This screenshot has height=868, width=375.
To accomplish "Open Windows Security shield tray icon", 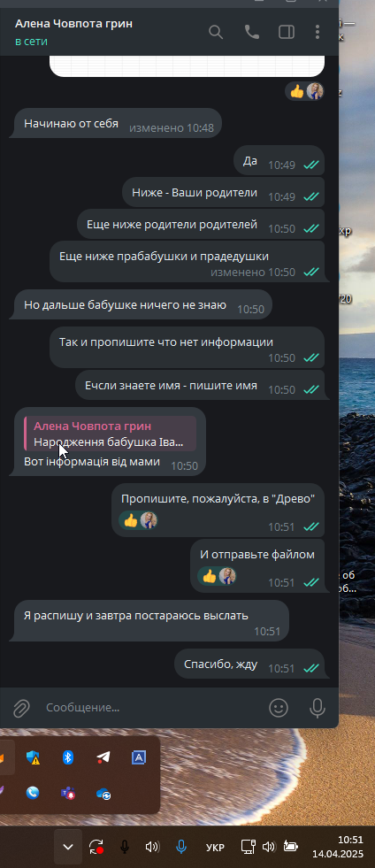I will (33, 757).
